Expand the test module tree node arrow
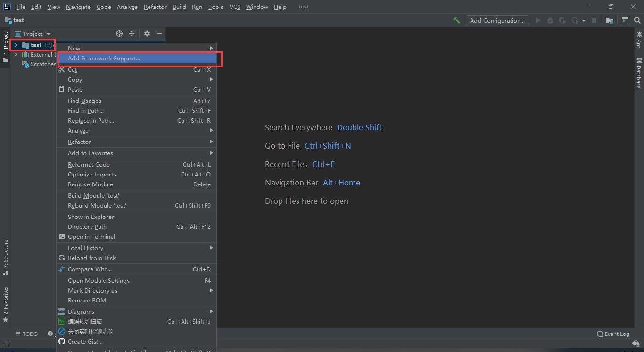644x352 pixels. point(16,45)
